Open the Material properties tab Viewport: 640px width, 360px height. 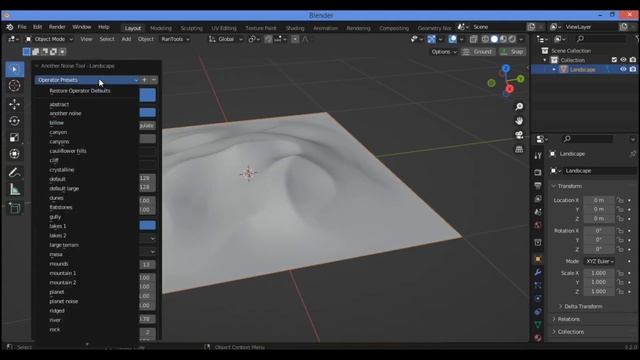(538, 338)
